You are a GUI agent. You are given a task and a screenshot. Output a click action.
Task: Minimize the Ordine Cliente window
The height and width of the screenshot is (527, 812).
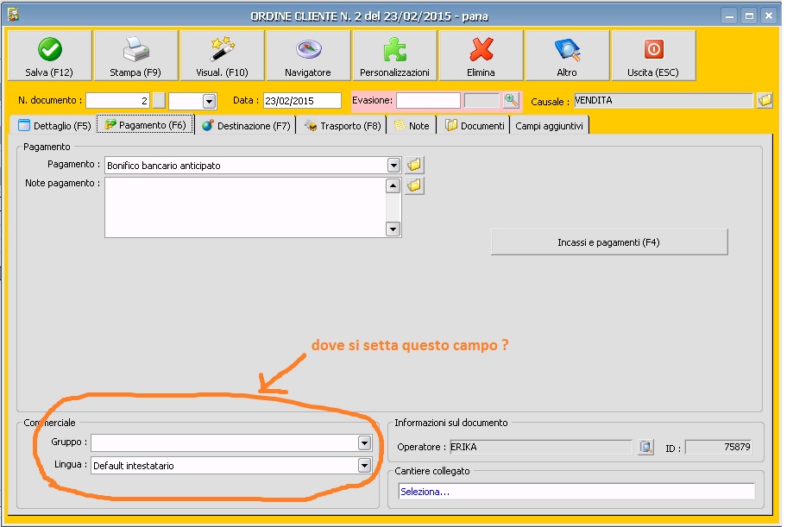[729, 16]
